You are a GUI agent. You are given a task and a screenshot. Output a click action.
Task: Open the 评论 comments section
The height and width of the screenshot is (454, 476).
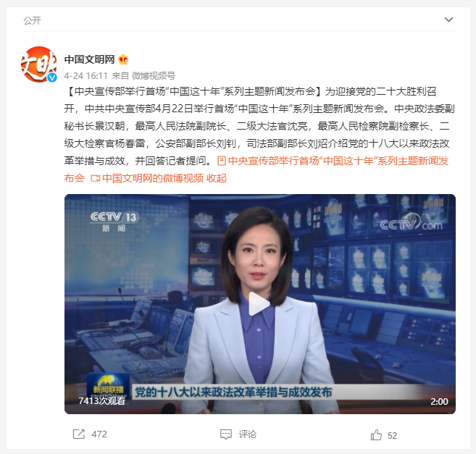click(x=247, y=434)
